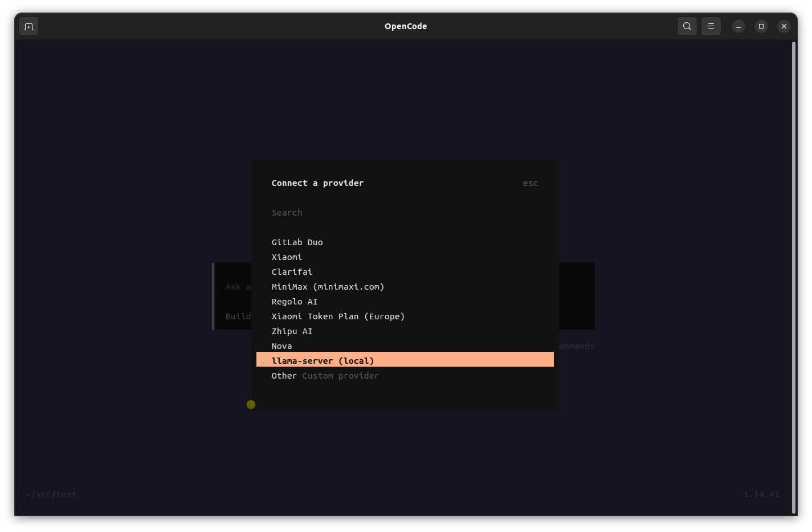Choose Other Custom provider option
This screenshot has height=532, width=812.
405,376
